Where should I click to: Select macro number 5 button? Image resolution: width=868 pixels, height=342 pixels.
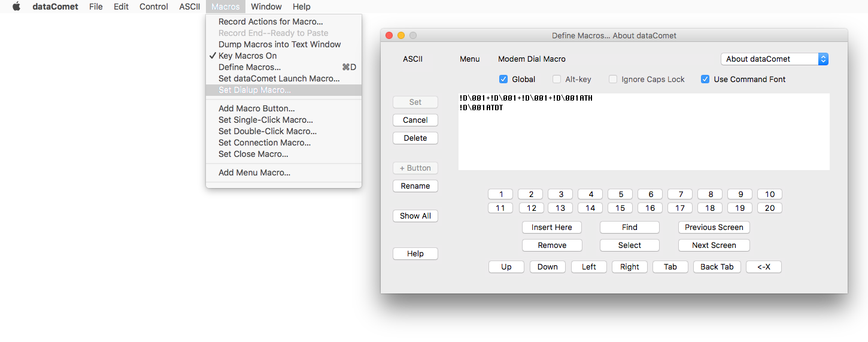click(x=621, y=194)
